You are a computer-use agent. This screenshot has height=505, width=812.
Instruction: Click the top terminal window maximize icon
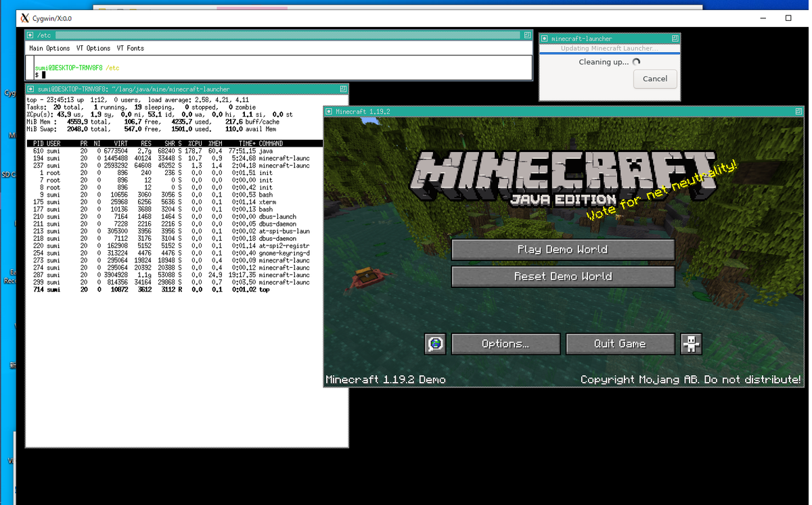click(x=344, y=89)
